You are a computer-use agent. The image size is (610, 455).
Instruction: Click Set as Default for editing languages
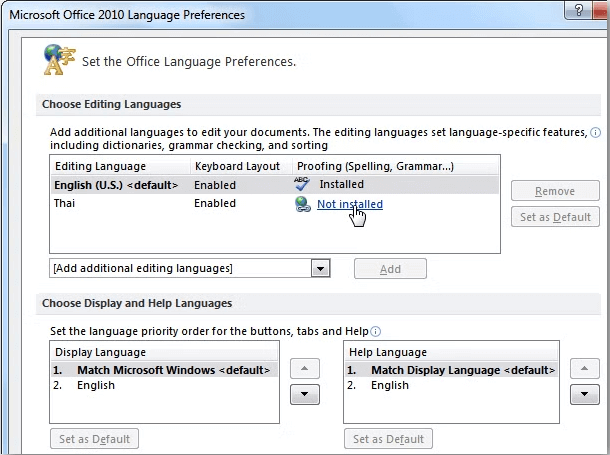pos(555,217)
